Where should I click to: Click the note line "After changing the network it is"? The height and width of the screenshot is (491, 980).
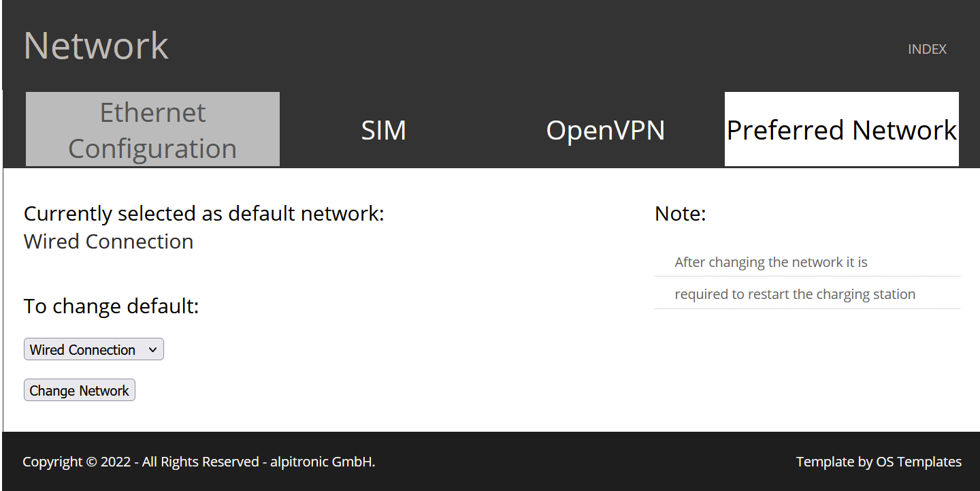click(770, 262)
